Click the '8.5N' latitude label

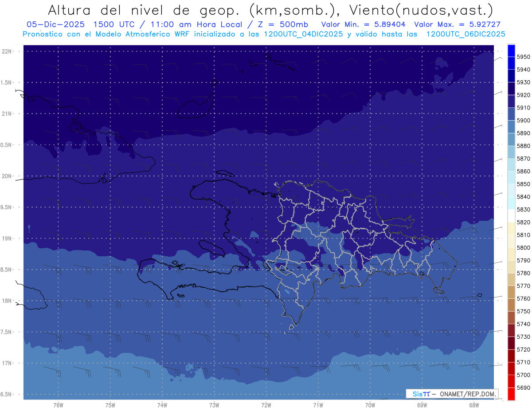(x=7, y=270)
